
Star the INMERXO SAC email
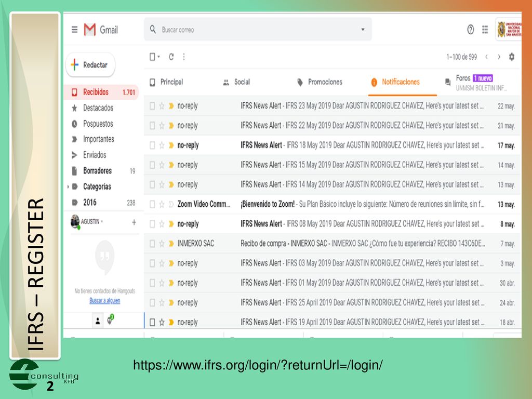(162, 244)
